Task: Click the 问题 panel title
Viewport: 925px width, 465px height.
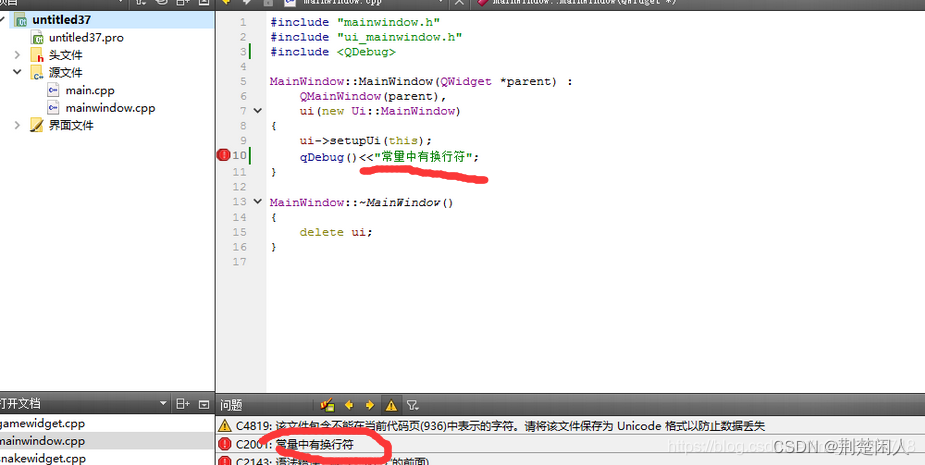Action: coord(231,405)
